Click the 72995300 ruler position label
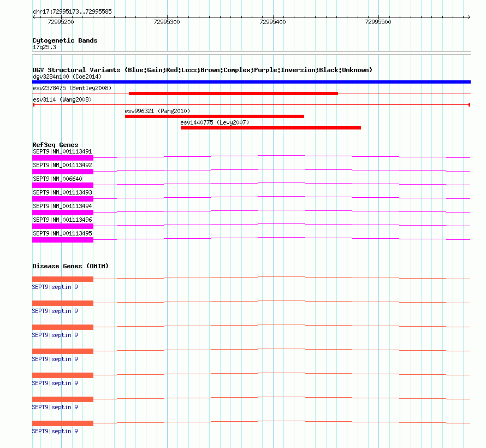The width and height of the screenshot is (486, 448). [167, 22]
